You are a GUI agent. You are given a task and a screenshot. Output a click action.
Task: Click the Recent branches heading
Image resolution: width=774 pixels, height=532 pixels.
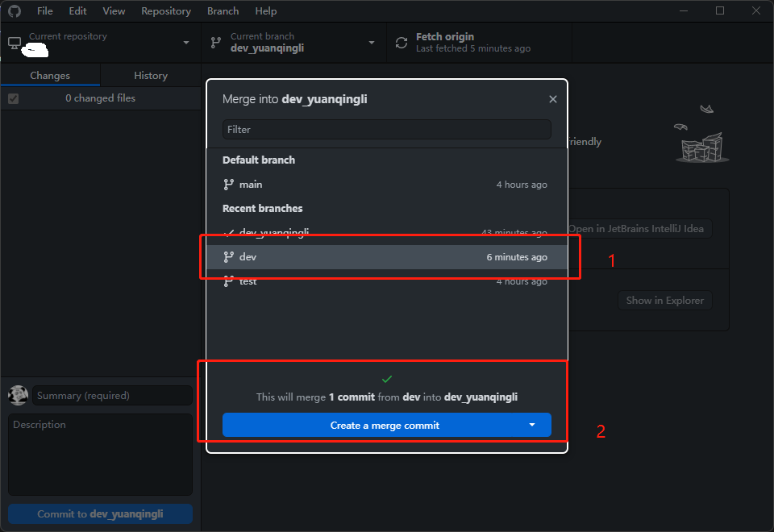263,208
